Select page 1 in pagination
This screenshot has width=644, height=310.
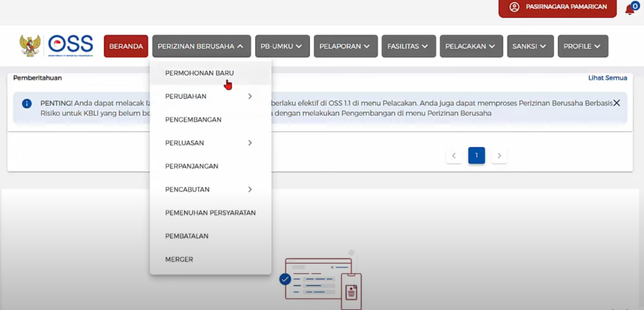(x=476, y=155)
